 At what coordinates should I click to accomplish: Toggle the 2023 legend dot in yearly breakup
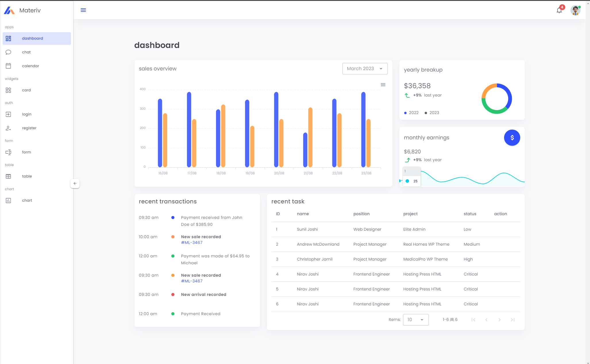pos(426,113)
